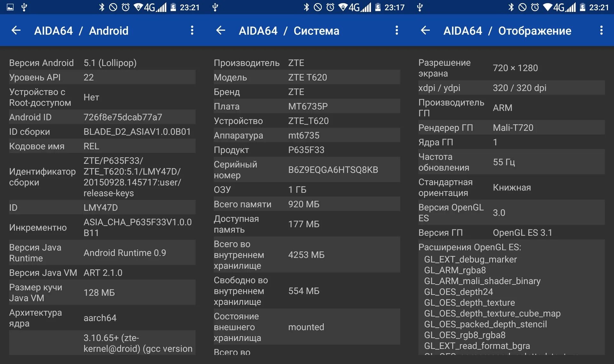The height and width of the screenshot is (364, 614).
Task: Tap image notification icon in left status bar
Action: pos(10,7)
